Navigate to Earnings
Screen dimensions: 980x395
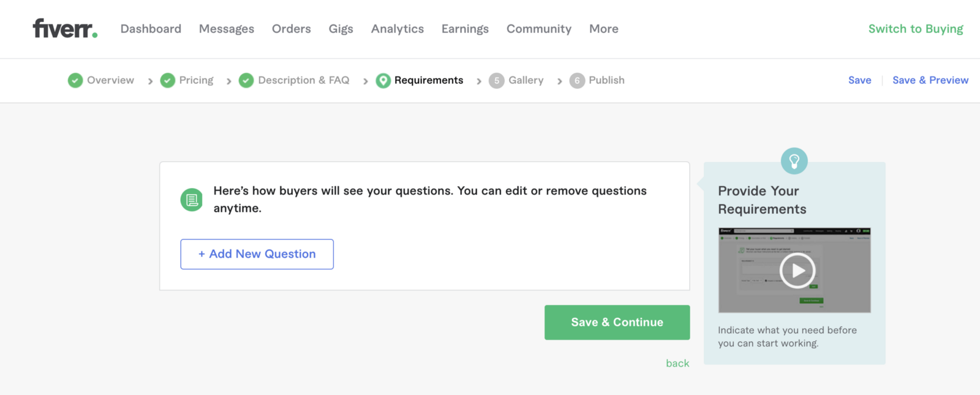pyautogui.click(x=465, y=29)
